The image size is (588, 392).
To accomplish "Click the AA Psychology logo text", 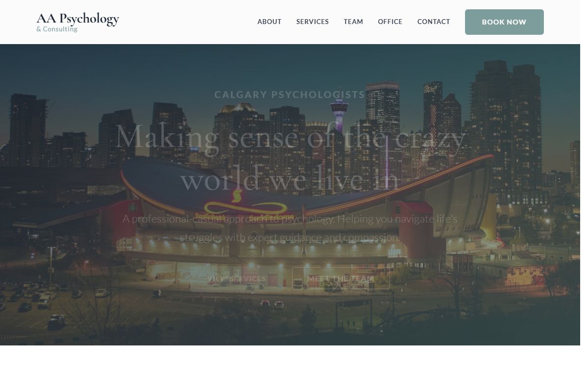I will pyautogui.click(x=78, y=19).
